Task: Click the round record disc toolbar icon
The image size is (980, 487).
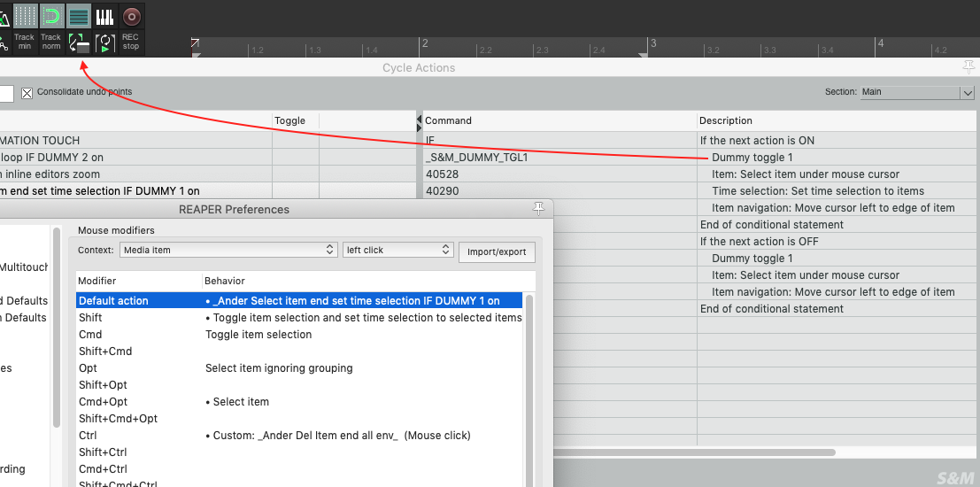Action: tap(131, 16)
